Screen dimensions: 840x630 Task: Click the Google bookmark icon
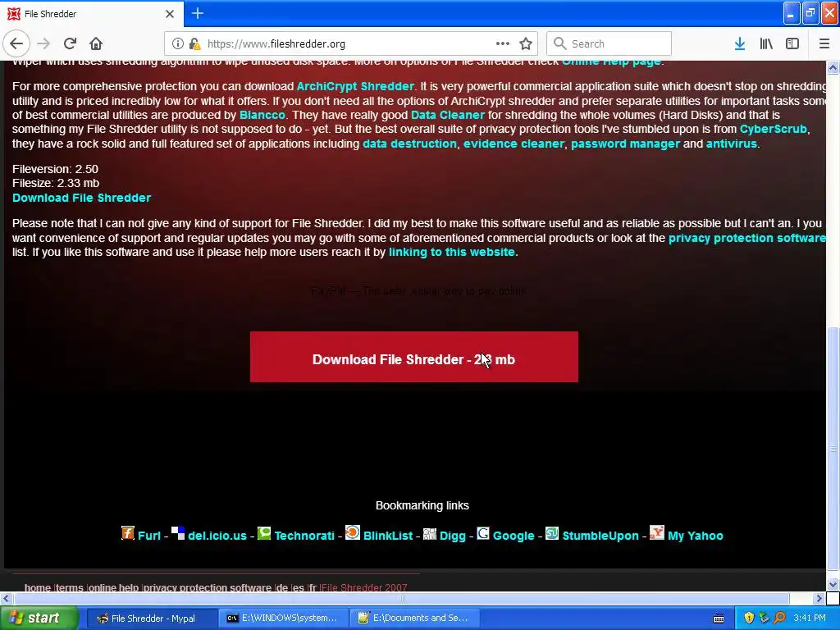pyautogui.click(x=482, y=533)
